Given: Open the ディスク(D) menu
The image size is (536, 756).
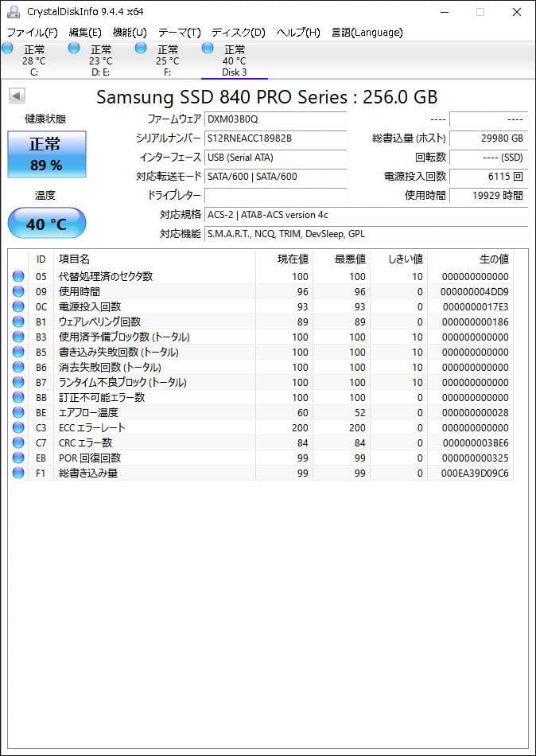Looking at the screenshot, I should pos(239,33).
